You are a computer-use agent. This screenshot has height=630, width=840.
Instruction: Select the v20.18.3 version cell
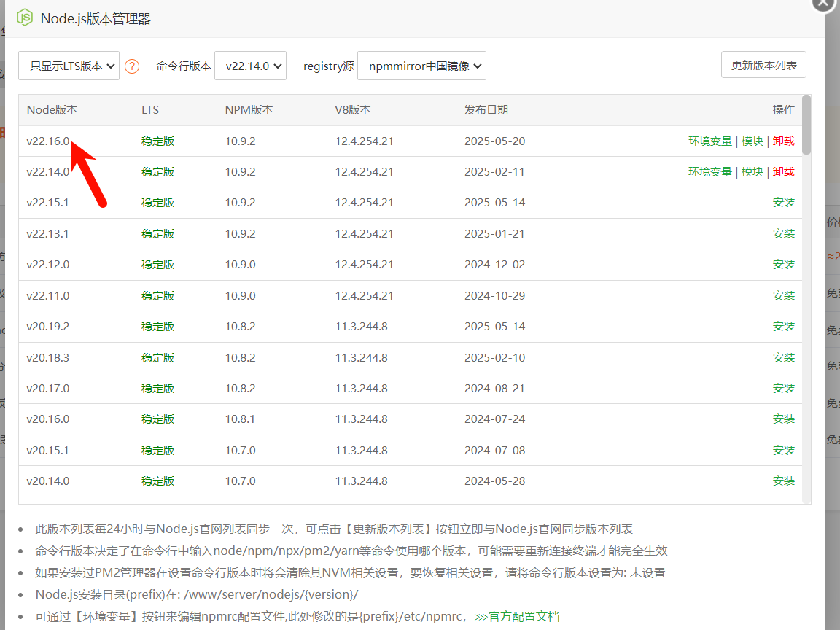[47, 357]
